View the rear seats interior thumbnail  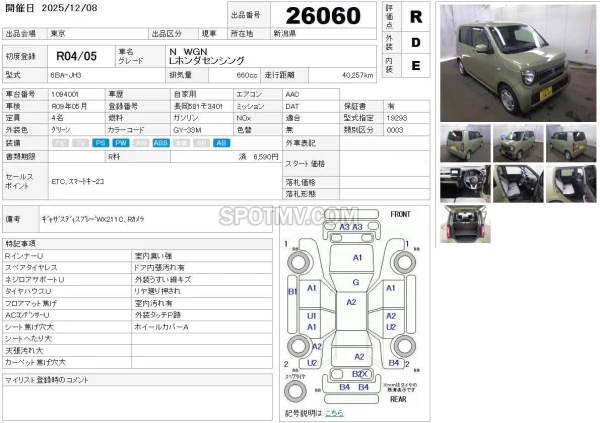572,183
